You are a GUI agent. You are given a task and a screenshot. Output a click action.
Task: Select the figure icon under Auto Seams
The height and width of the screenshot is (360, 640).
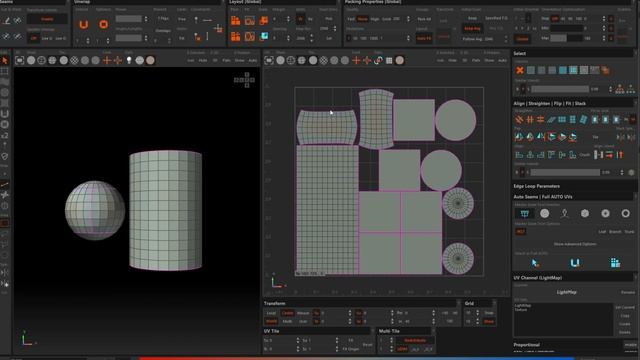tap(564, 213)
